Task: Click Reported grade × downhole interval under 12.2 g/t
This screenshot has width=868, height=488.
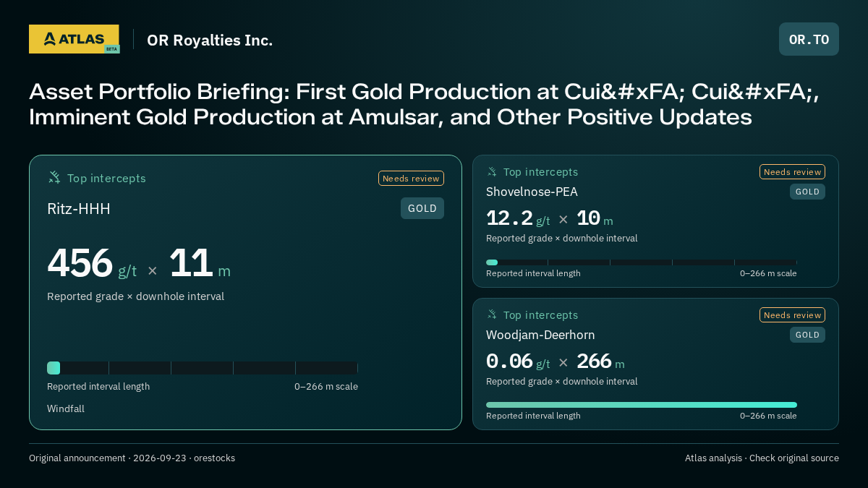Action: (x=562, y=239)
